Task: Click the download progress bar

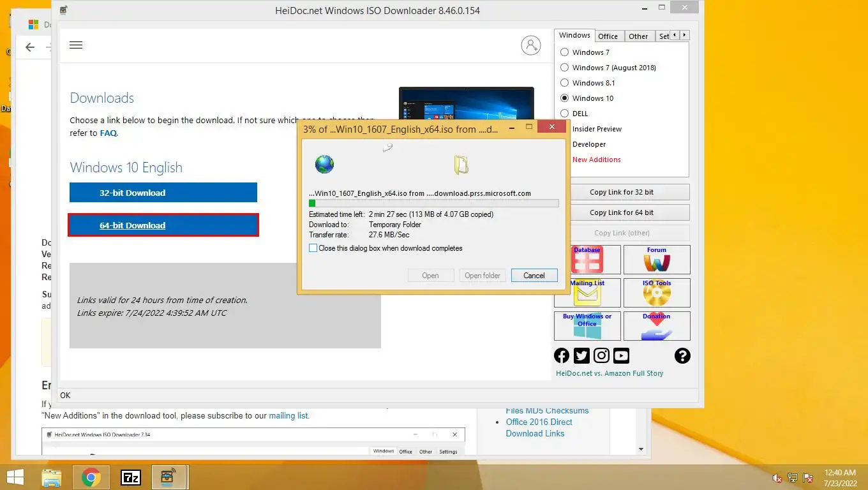Action: tap(434, 204)
